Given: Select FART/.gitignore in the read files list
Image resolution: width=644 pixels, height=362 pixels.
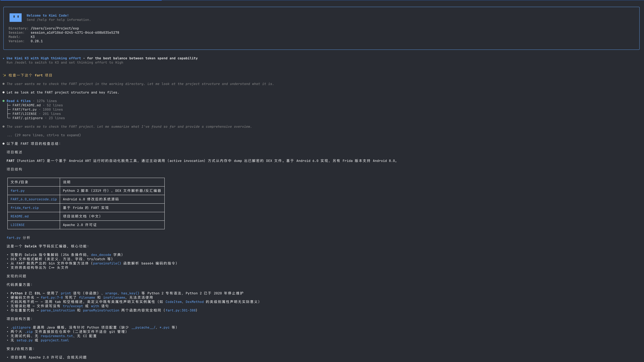Looking at the screenshot, I should 28,118.
